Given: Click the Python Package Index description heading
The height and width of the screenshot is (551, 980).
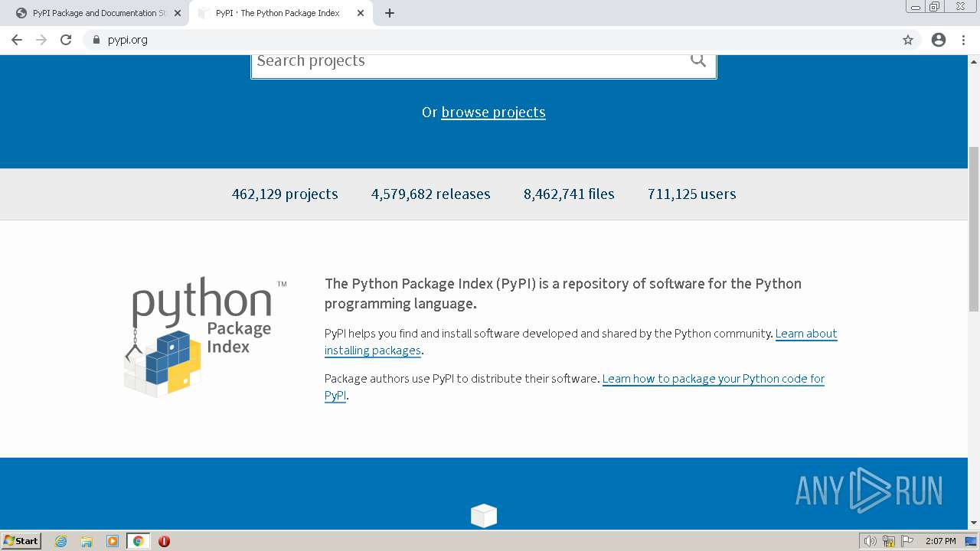Looking at the screenshot, I should click(563, 293).
